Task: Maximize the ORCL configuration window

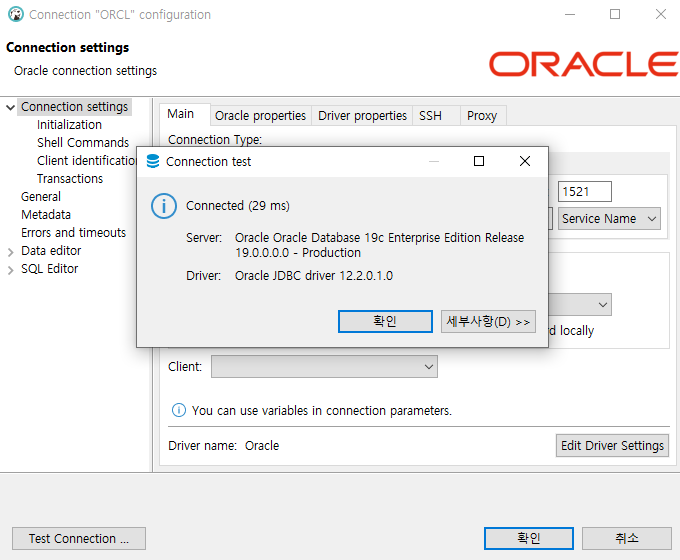Action: point(615,14)
